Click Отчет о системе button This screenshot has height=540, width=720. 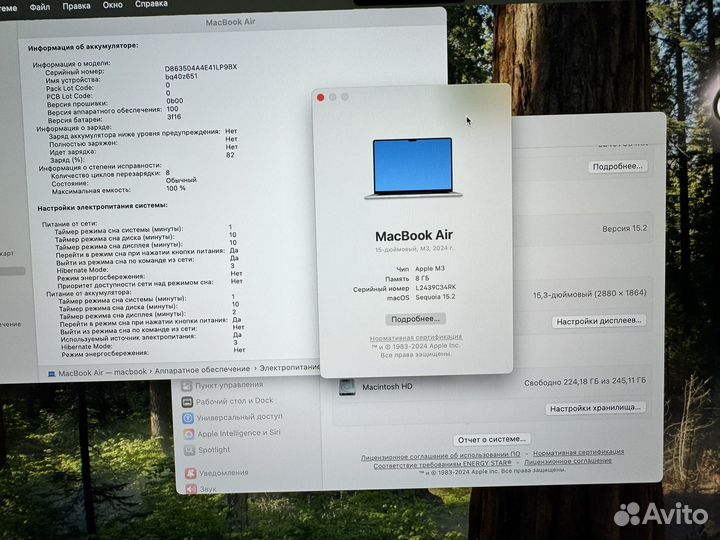pos(492,439)
